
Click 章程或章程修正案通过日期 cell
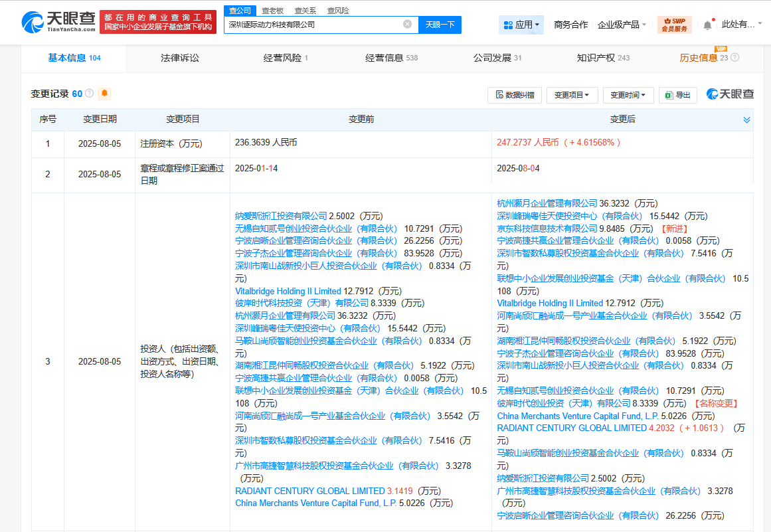point(182,174)
